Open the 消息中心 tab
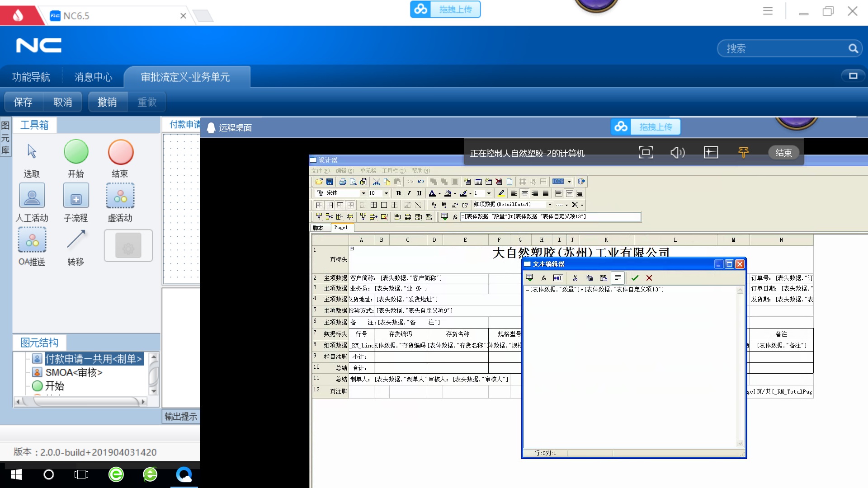 tap(94, 77)
